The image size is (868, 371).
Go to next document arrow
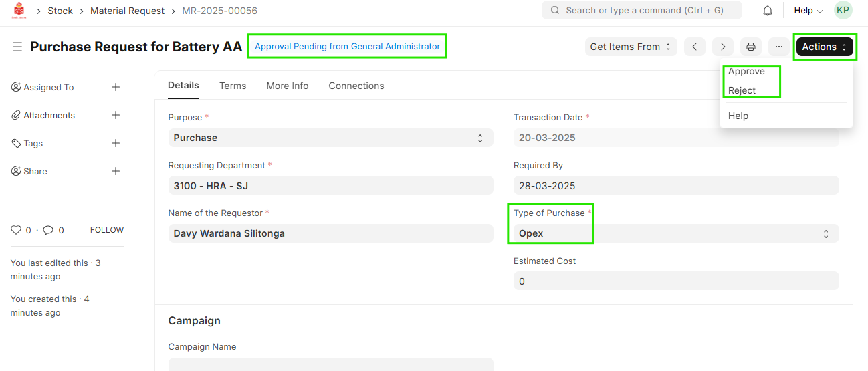[x=723, y=47]
